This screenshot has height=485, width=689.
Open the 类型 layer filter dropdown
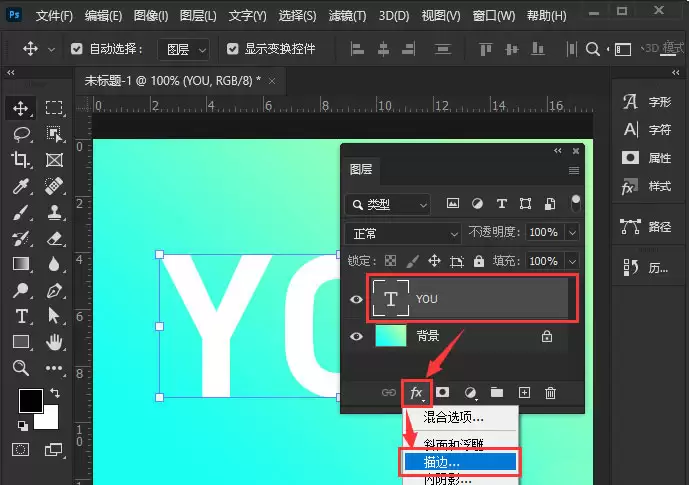(388, 204)
